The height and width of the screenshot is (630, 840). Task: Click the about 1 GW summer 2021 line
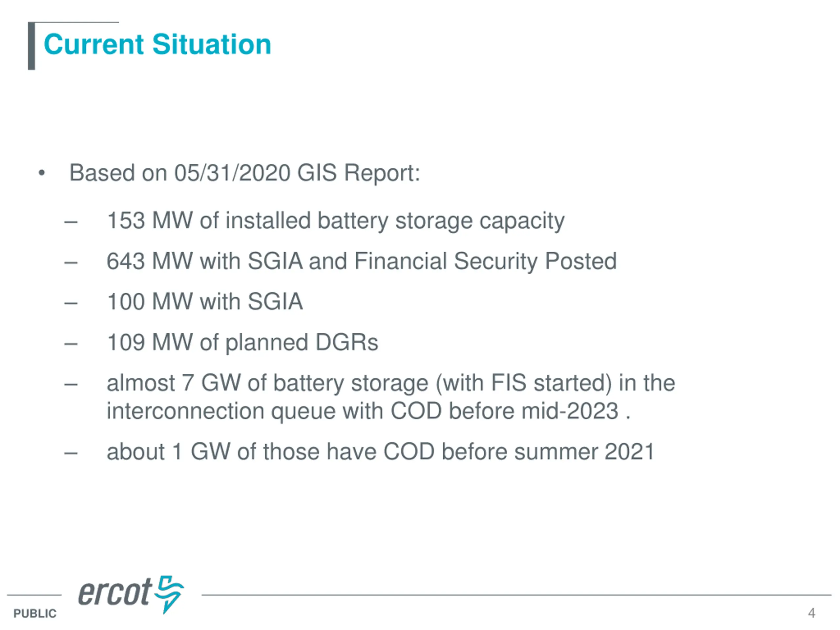tap(381, 452)
